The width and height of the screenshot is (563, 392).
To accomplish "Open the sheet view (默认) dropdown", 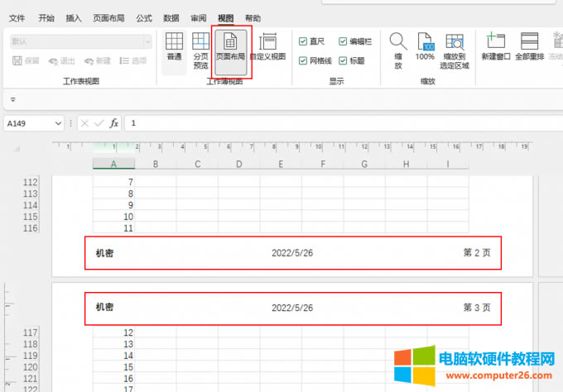I will point(148,41).
